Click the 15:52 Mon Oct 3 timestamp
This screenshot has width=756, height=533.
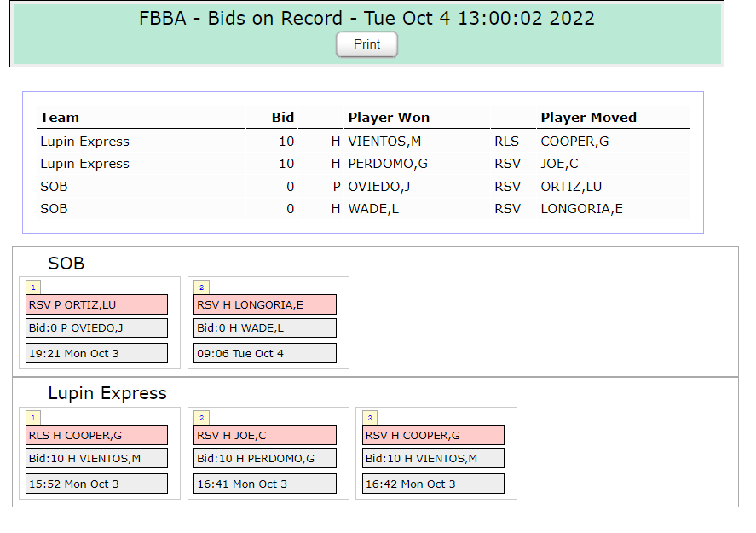point(96,484)
